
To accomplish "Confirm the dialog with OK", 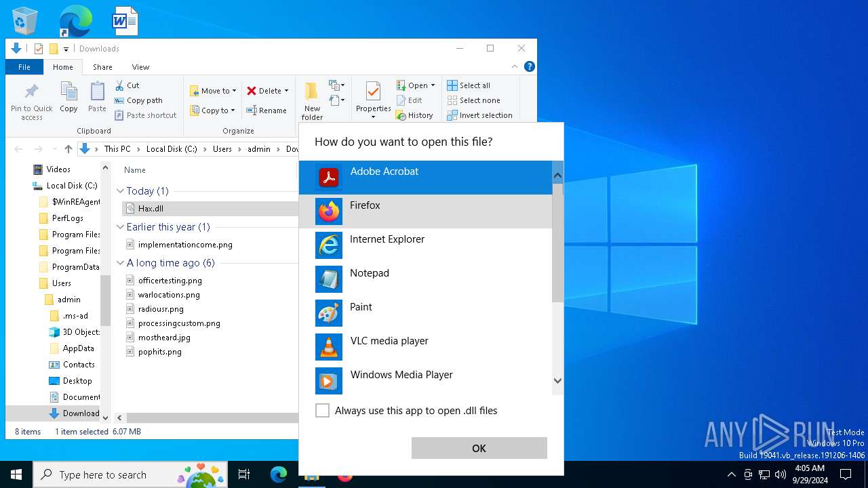I will [479, 448].
